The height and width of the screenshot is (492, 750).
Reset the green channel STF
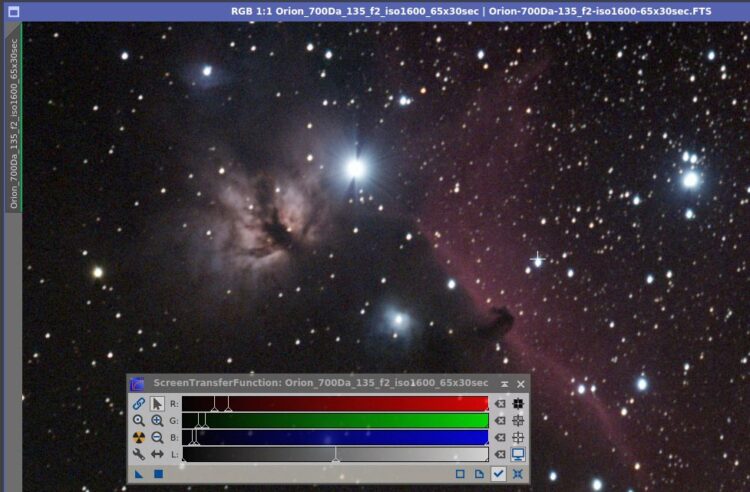[x=500, y=421]
